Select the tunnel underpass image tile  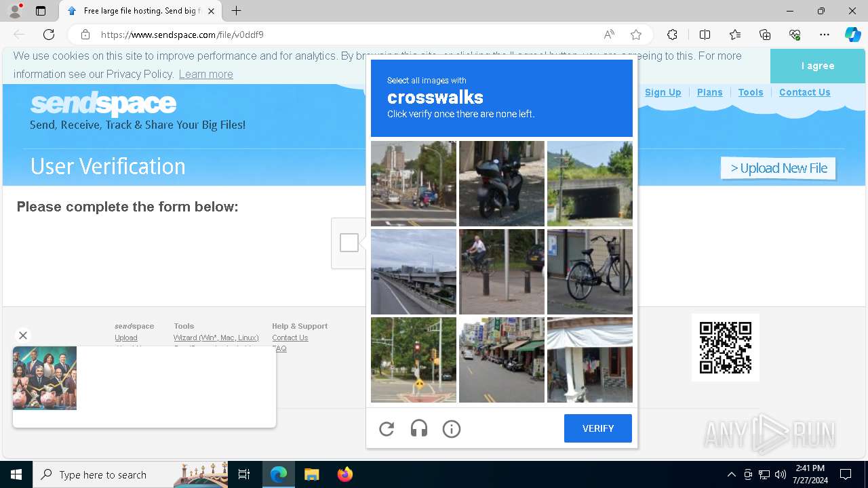(590, 184)
